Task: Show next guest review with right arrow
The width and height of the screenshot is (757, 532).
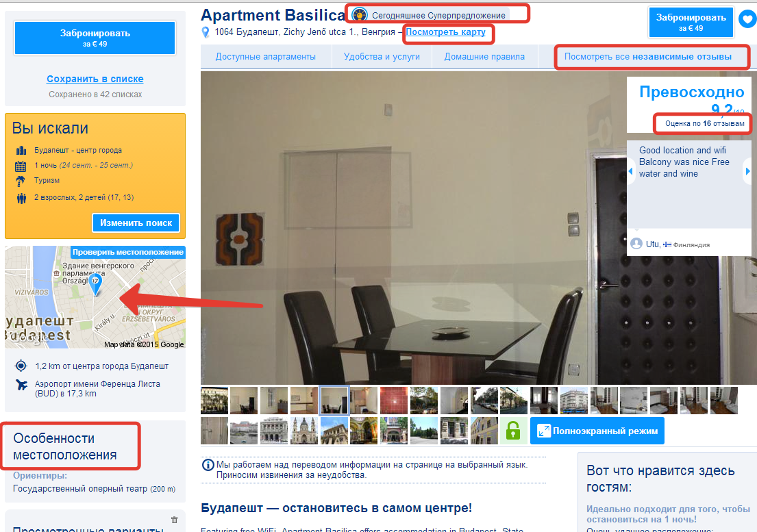Action: click(x=748, y=171)
